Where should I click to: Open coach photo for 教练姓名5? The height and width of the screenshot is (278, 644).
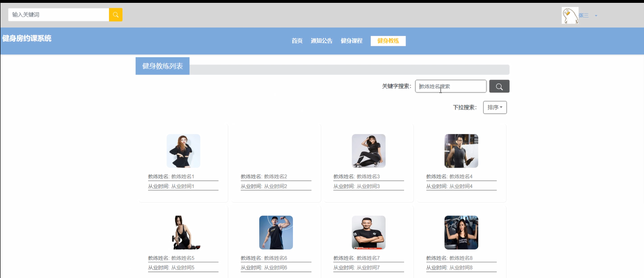tap(184, 233)
